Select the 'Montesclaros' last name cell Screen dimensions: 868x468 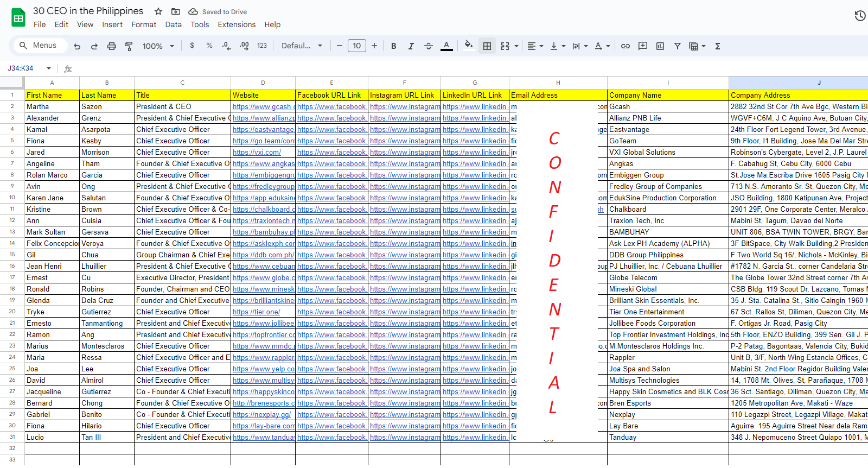pos(107,346)
